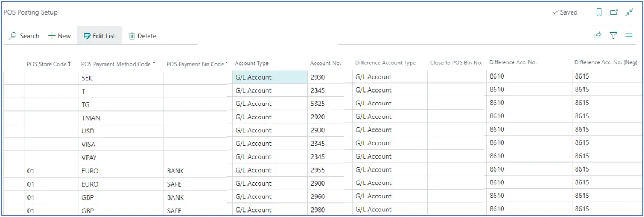
Task: Click Difference Acc. No. (Neg) 8615 in SEK row
Action: click(606, 76)
